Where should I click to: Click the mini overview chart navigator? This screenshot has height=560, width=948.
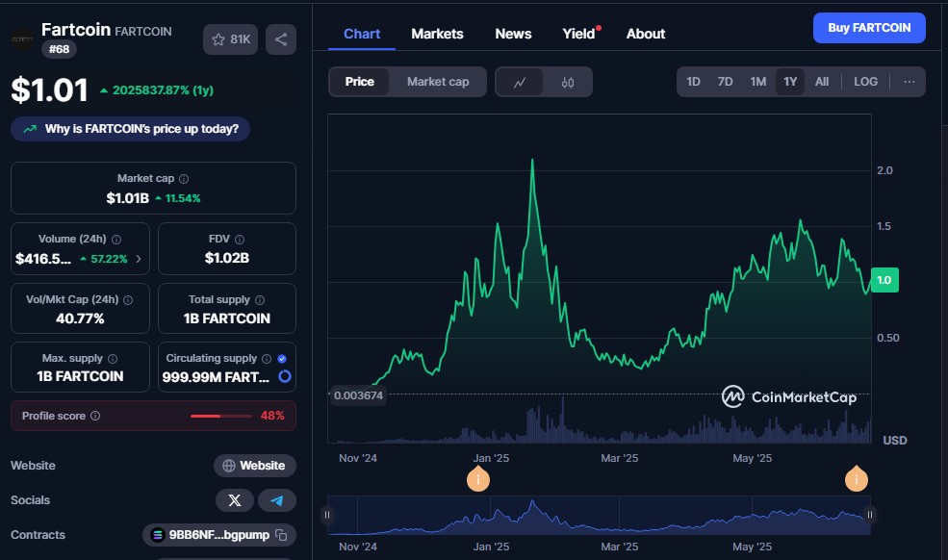pyautogui.click(x=599, y=515)
